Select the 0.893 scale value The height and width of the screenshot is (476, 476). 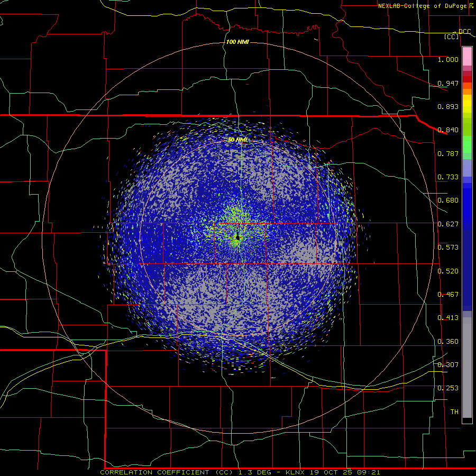448,106
